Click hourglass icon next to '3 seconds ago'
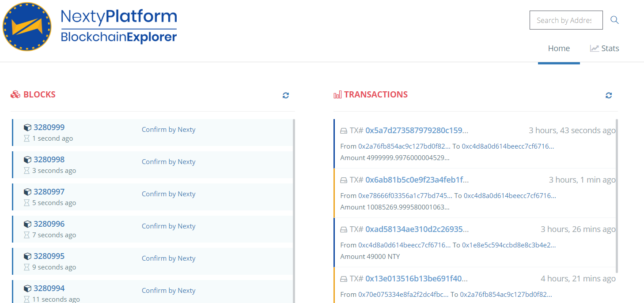 [27, 171]
